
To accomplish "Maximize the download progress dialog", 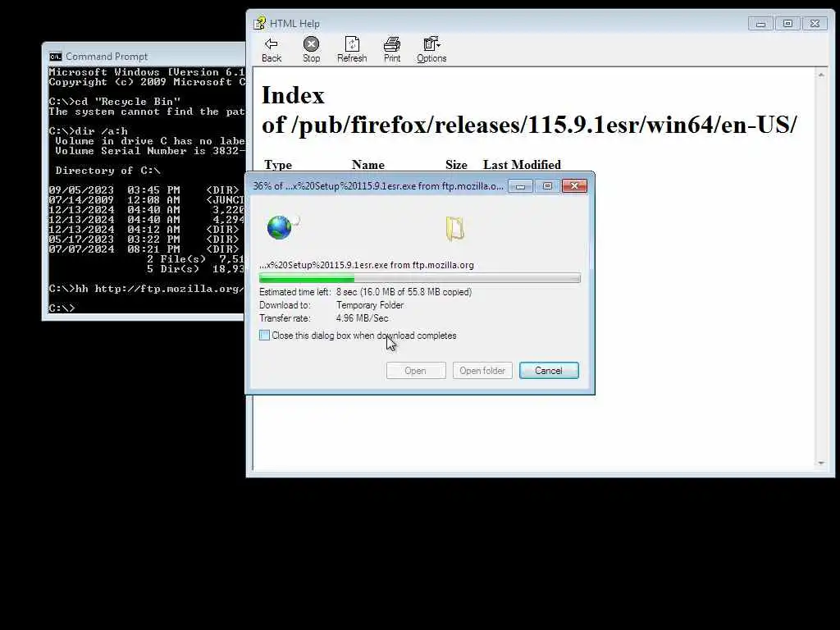I will click(x=547, y=186).
